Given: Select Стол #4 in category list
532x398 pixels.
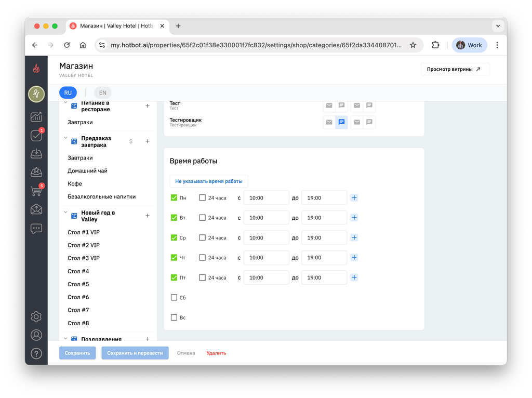Looking at the screenshot, I should (78, 271).
